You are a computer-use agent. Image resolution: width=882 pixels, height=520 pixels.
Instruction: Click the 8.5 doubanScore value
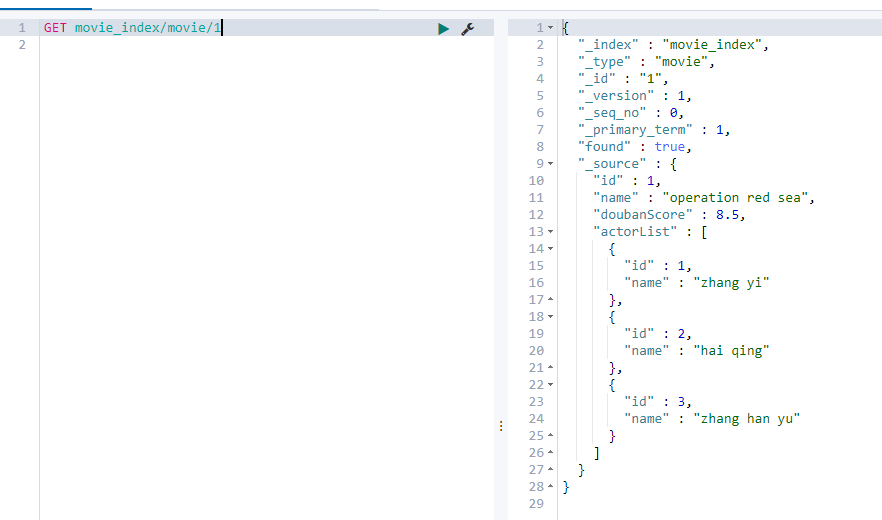[727, 215]
